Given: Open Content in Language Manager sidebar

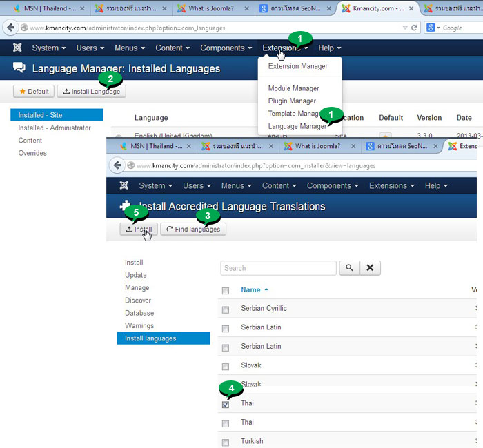Looking at the screenshot, I should point(30,141).
